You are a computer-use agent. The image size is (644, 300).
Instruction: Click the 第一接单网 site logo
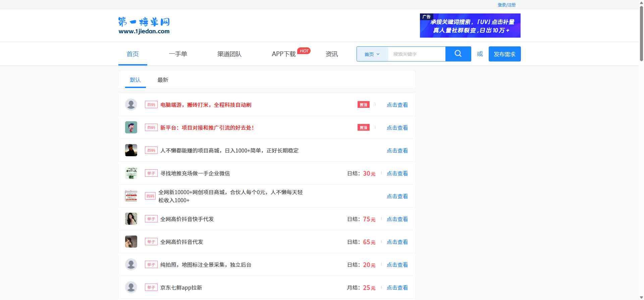(x=144, y=26)
